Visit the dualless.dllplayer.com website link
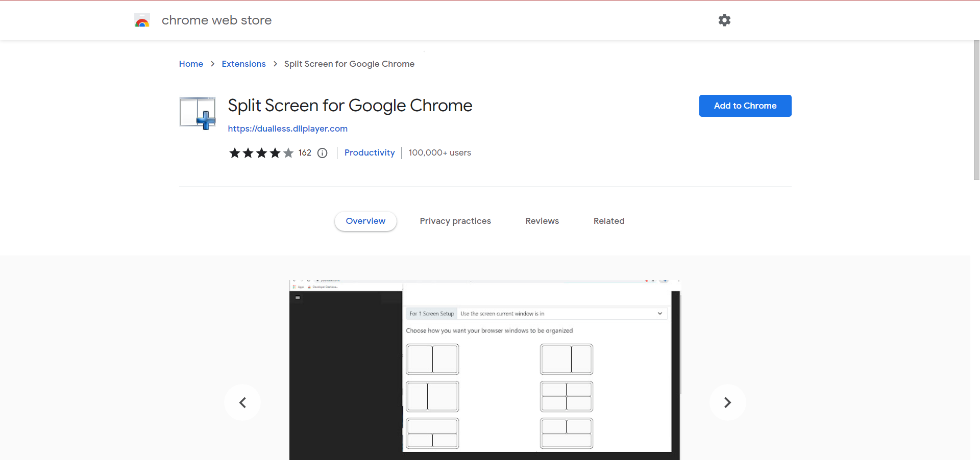980x460 pixels. click(288, 129)
